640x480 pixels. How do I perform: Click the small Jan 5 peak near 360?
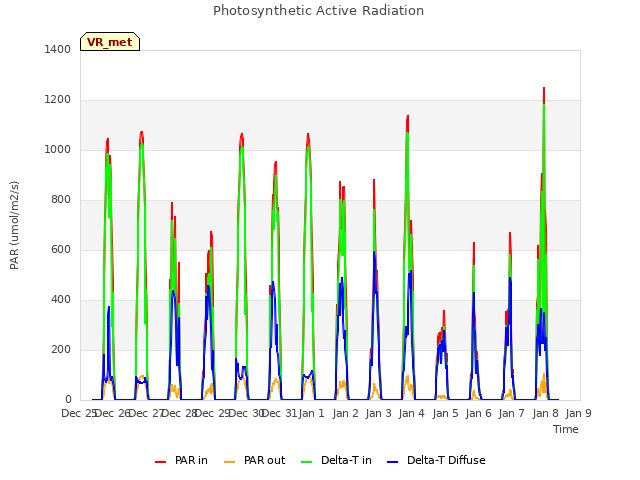pos(444,311)
